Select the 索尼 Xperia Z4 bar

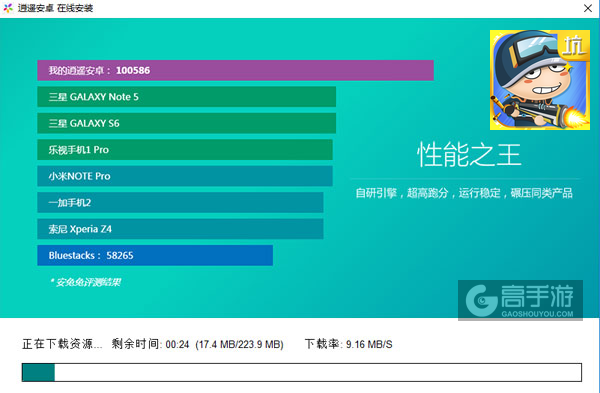(x=180, y=229)
